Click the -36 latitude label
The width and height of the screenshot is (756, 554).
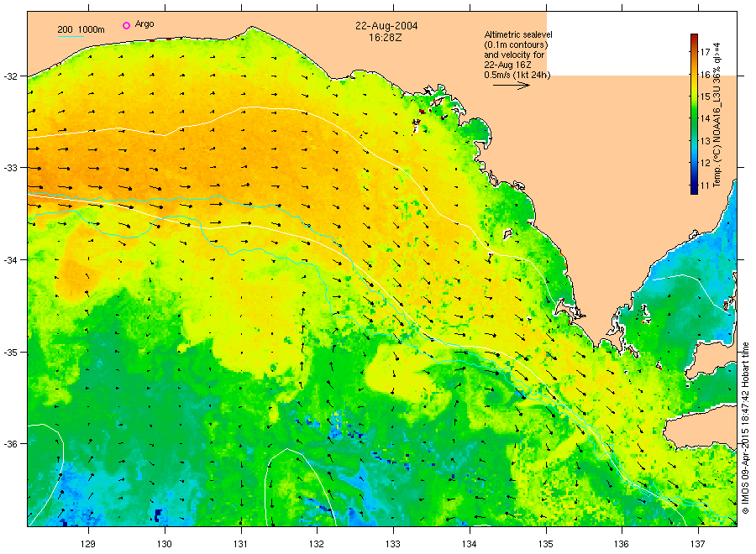(10, 444)
